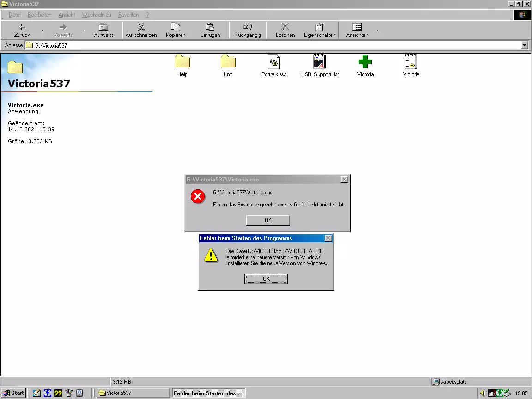Click the volume speaker tray icon
Image resolution: width=532 pixels, height=399 pixels.
pos(483,393)
